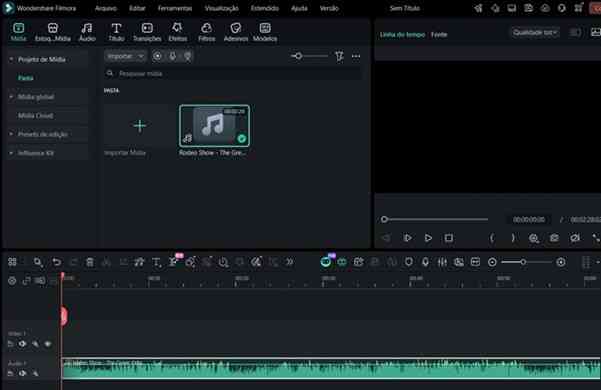601x390 pixels.
Task: Toggle timeline auto link icon
Action: [26, 281]
